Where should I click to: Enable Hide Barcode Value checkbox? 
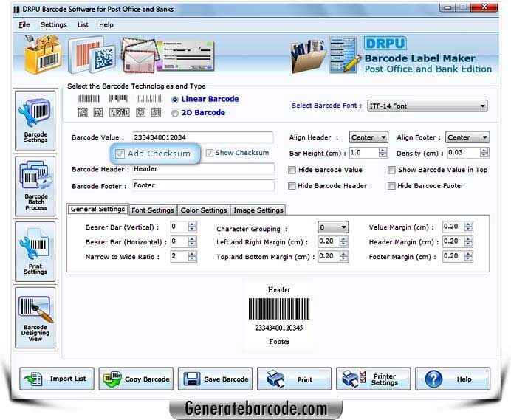(x=292, y=170)
